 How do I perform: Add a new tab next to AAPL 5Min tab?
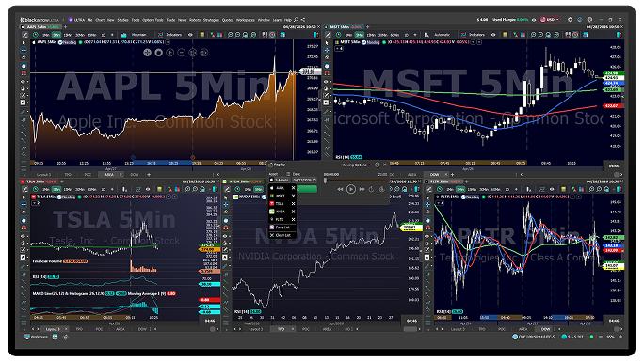click(65, 27)
